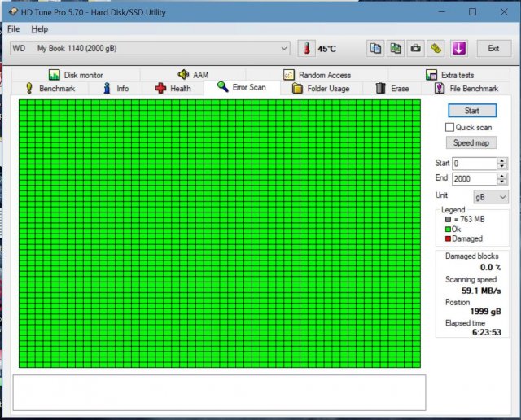Viewport: 521px width, 420px height.
Task: Increase the Start value with up arrow
Action: click(x=502, y=160)
